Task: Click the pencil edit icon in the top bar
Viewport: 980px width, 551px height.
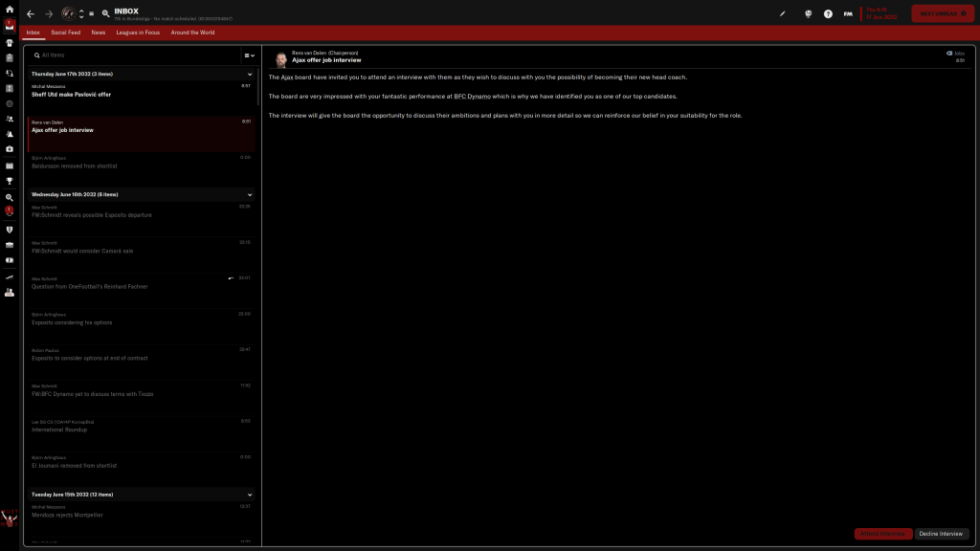Action: click(x=783, y=14)
